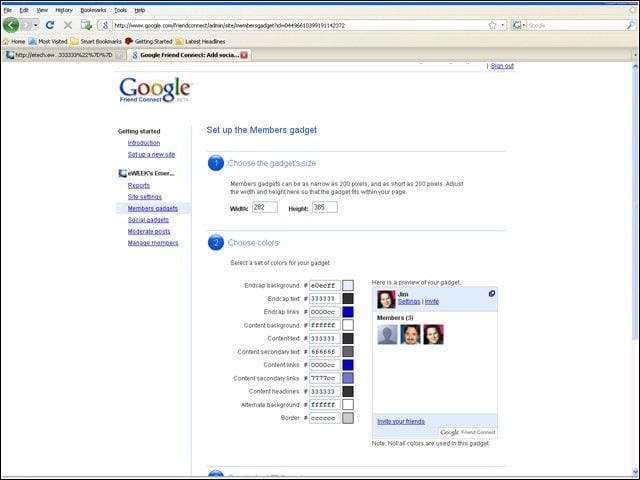Open the Site settings link
640x480 pixels.
144,197
